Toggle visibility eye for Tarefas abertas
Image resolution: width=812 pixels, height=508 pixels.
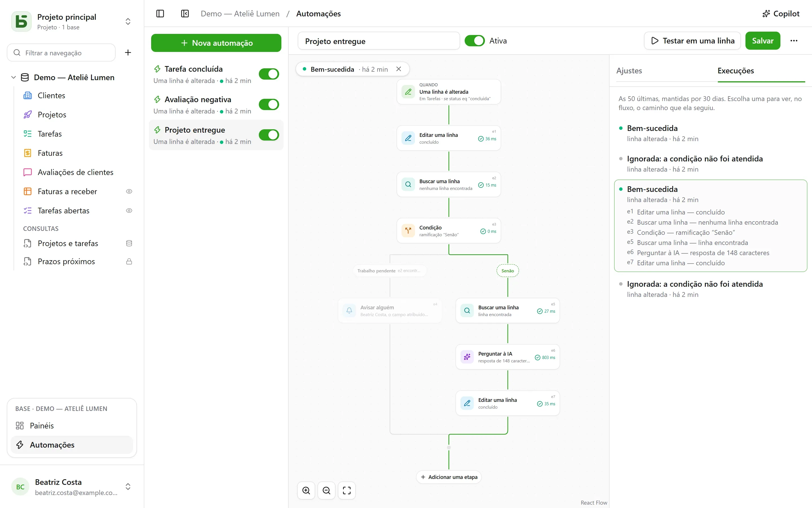[129, 211]
